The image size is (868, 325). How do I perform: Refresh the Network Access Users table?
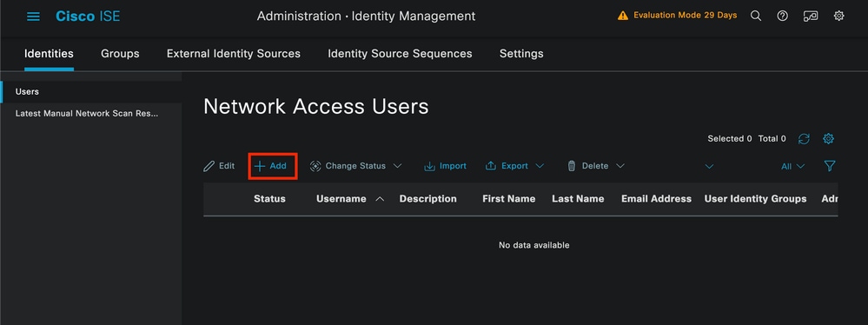804,139
